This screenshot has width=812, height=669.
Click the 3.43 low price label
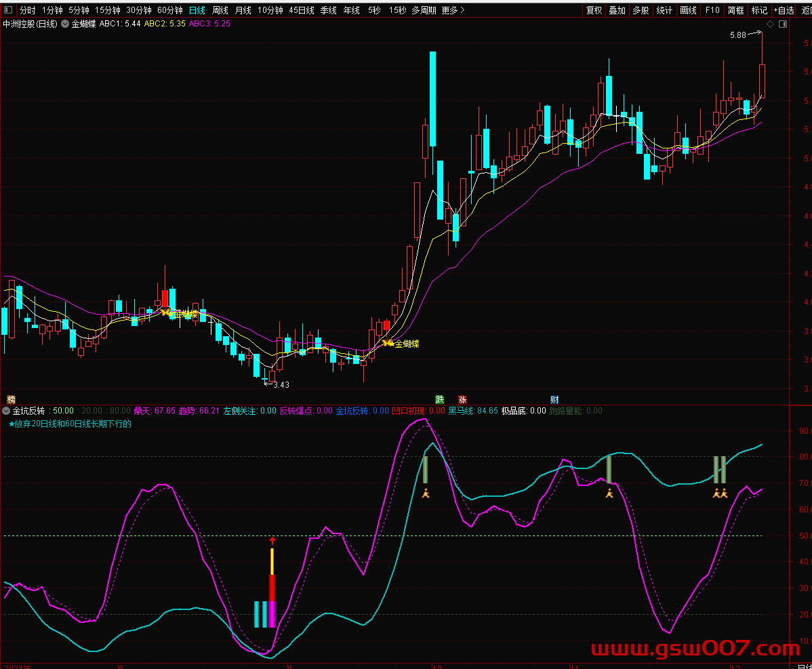(281, 385)
